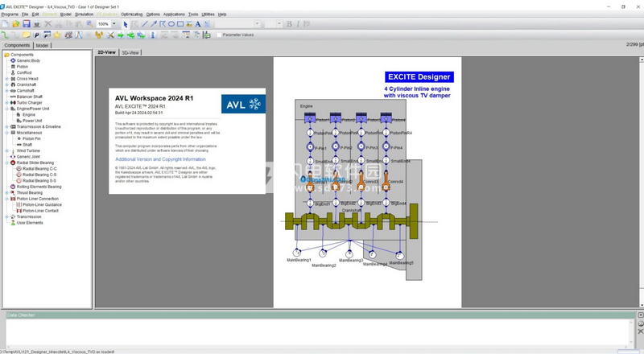The width and height of the screenshot is (644, 354).
Task: Select the Insert Image tool
Action: click(189, 24)
